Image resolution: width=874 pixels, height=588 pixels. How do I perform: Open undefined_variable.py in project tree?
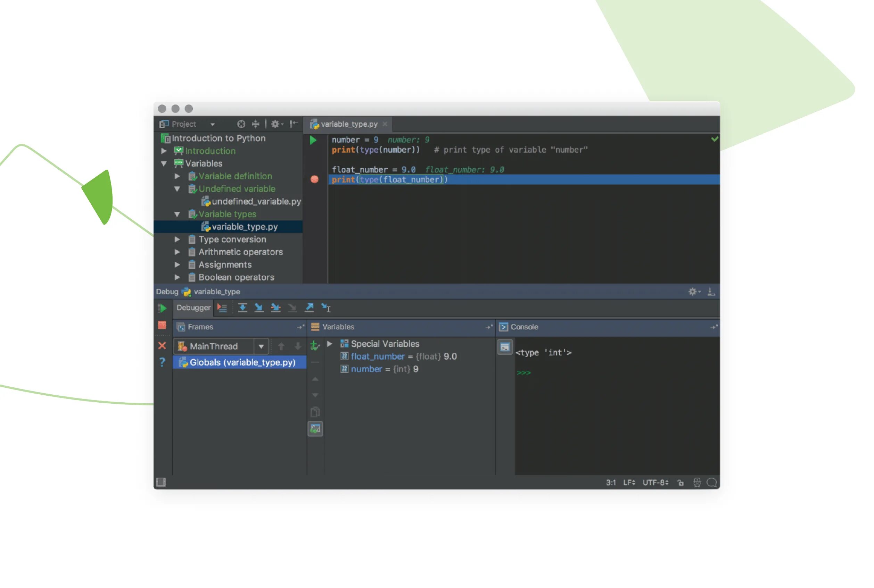click(x=256, y=201)
